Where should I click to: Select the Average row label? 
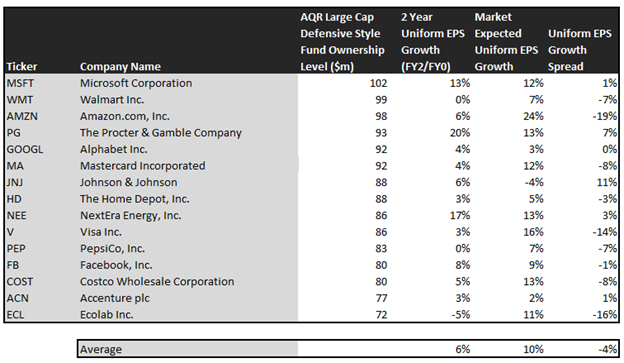pyautogui.click(x=101, y=349)
